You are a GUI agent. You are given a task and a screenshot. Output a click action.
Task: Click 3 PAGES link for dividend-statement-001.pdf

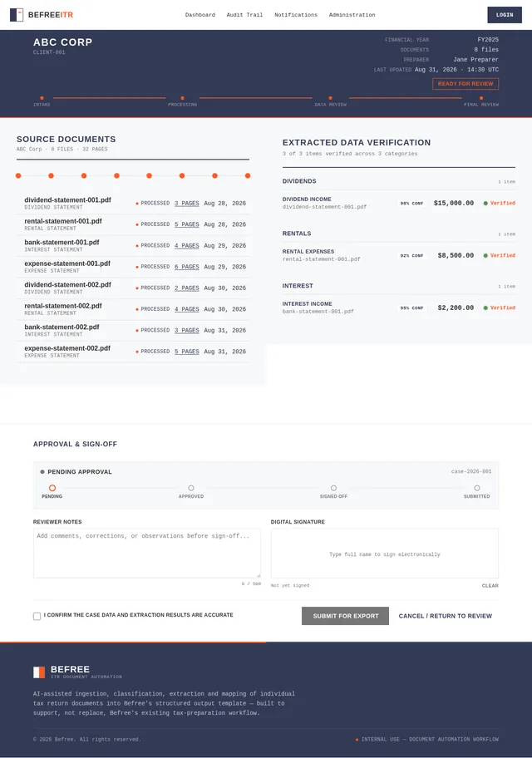click(187, 204)
